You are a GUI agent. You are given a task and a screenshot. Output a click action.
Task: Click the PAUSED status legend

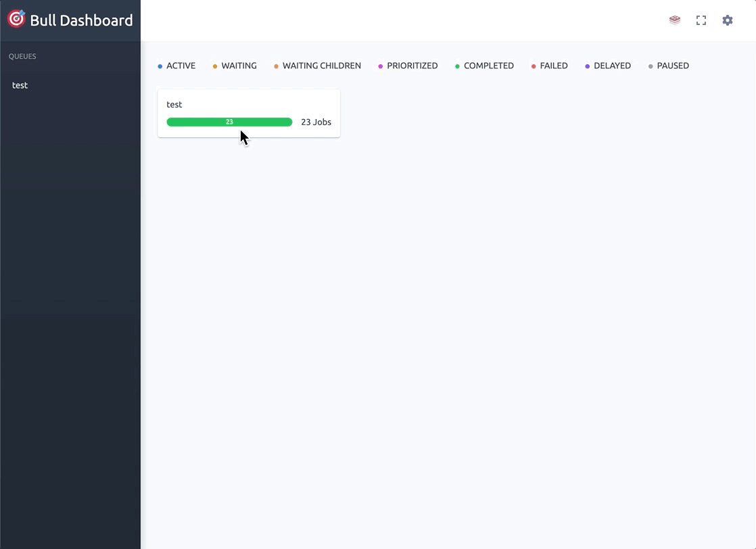click(x=668, y=66)
